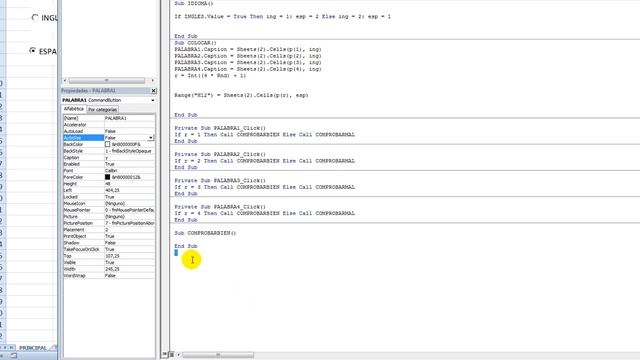This screenshot has width=640, height=360.
Task: Select the Left property value 404,25
Action: 130,190
